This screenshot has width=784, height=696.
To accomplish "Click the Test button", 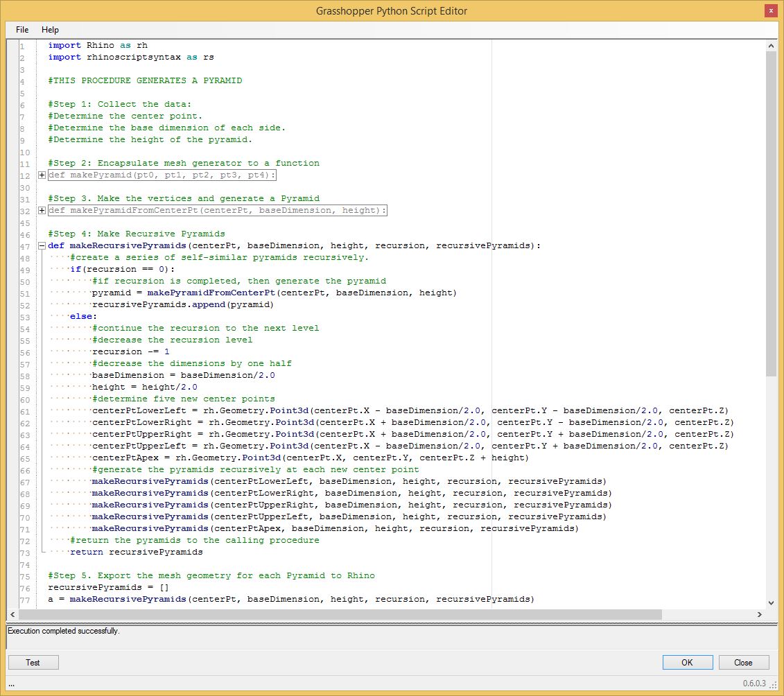I will coord(33,663).
